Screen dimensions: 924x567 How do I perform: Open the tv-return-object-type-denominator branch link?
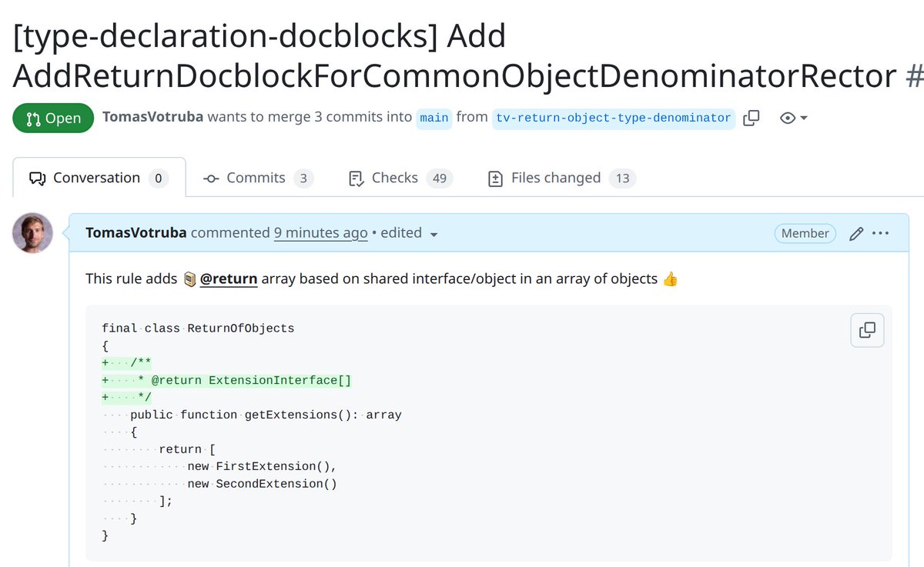(x=614, y=118)
